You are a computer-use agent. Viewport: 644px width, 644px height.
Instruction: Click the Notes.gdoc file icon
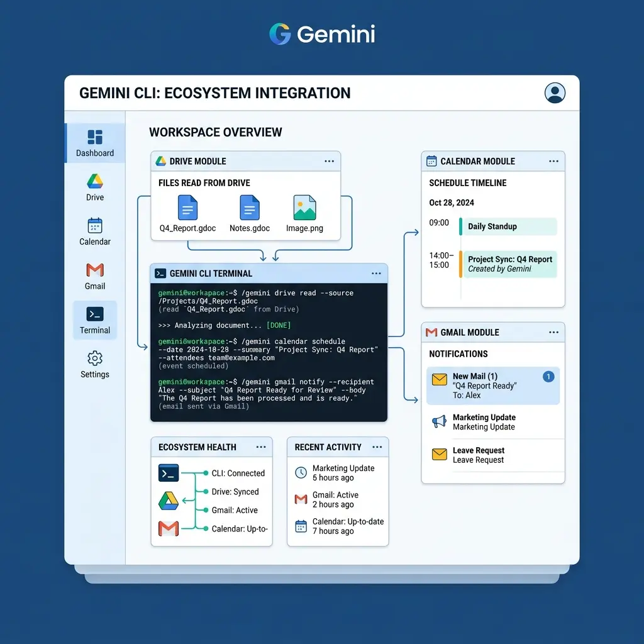250,208
